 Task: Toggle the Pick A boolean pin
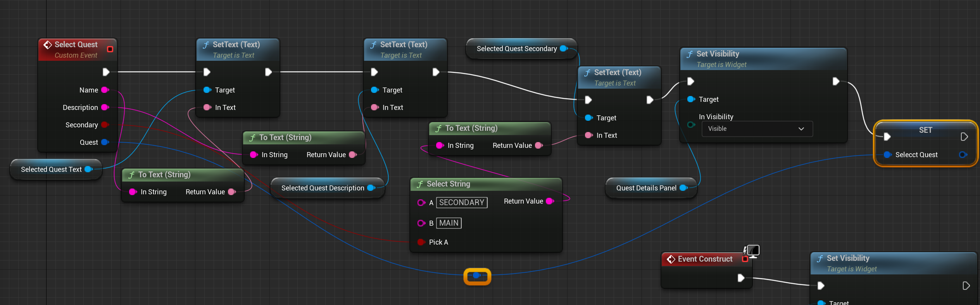pyautogui.click(x=421, y=242)
